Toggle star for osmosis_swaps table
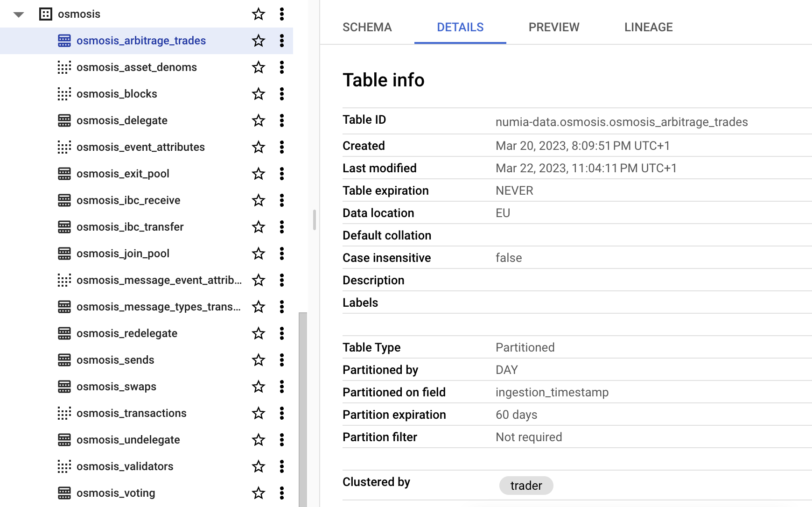Screen dimensions: 812x507 258,387
